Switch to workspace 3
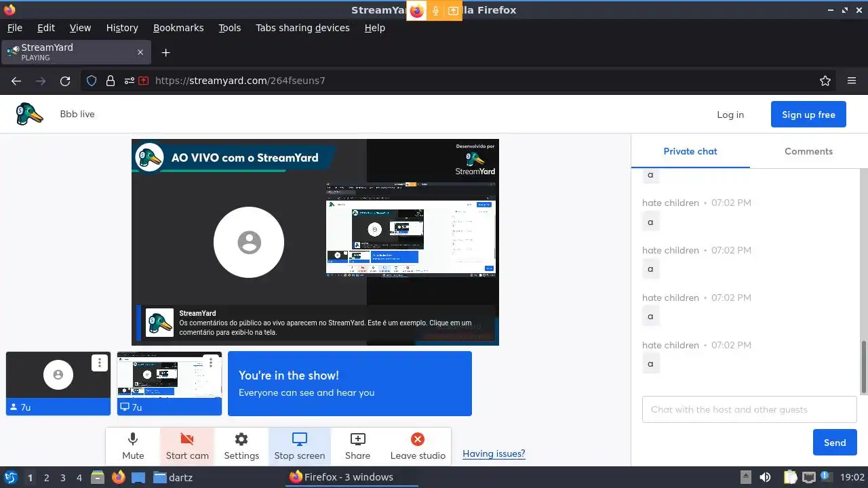868x488 pixels. pyautogui.click(x=62, y=478)
